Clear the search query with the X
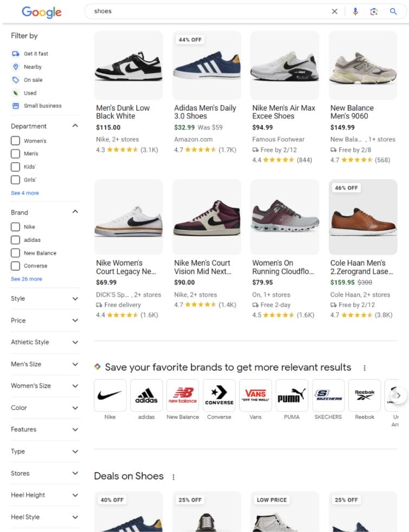This screenshot has height=532, width=409. pyautogui.click(x=335, y=11)
